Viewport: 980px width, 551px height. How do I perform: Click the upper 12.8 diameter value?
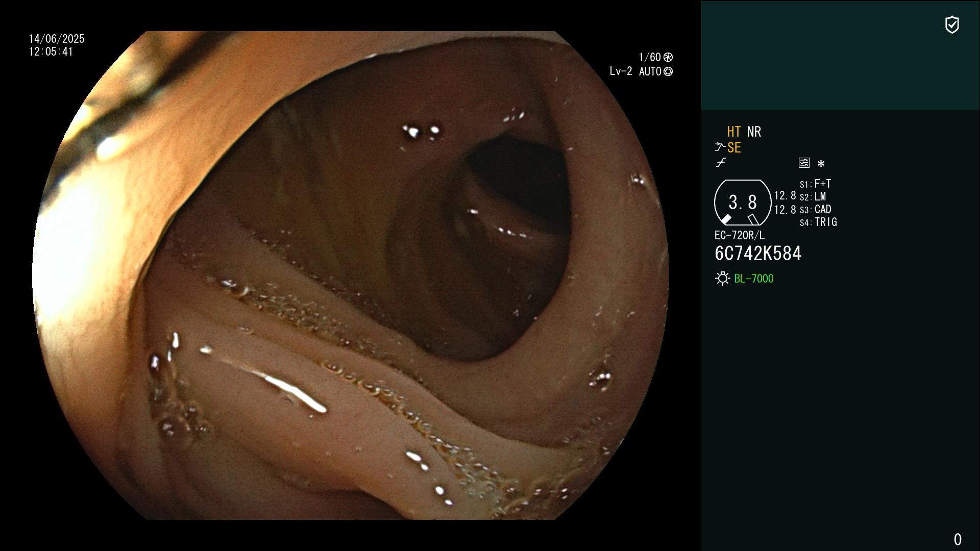(785, 195)
